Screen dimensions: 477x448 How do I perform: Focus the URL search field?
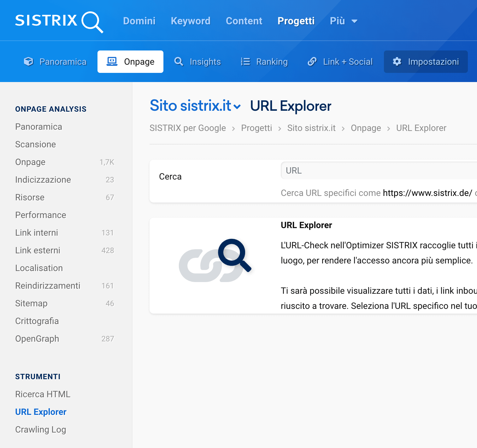click(x=379, y=170)
